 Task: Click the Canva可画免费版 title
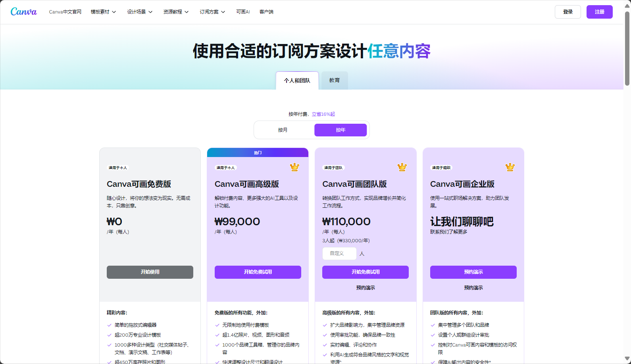tap(139, 184)
